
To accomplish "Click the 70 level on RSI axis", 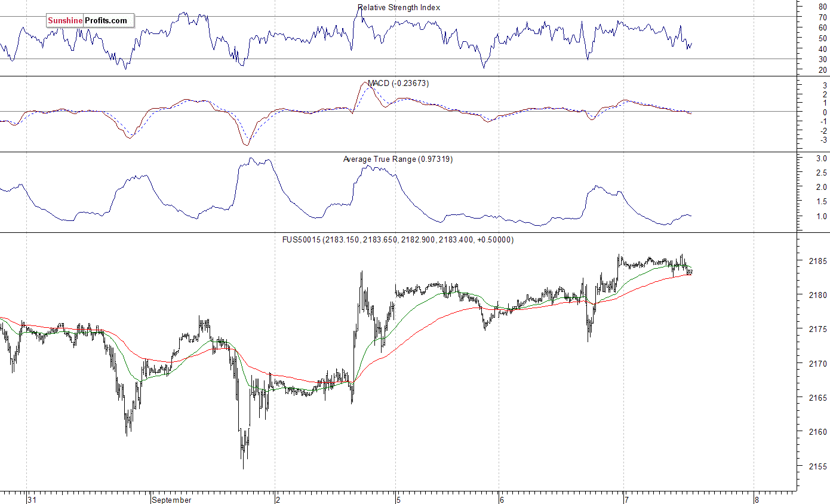I will 823,17.
